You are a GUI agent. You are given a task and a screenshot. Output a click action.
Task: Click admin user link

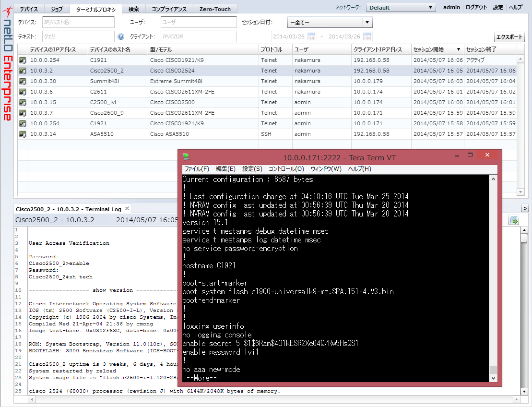click(451, 7)
